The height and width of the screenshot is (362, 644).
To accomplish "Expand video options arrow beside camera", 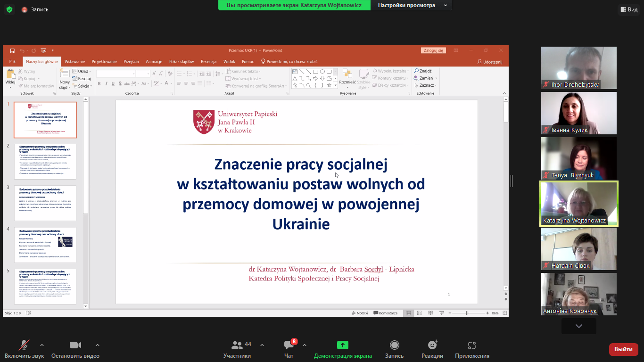I will tap(98, 345).
